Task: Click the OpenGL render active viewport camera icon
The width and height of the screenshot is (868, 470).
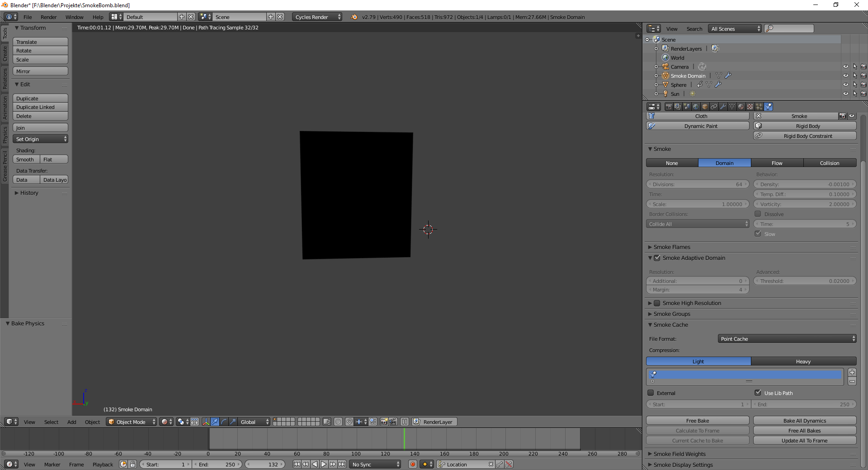Action: 384,422
